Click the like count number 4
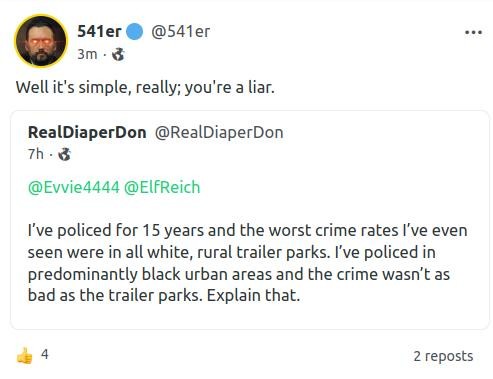This screenshot has height=379, width=493. tap(45, 354)
